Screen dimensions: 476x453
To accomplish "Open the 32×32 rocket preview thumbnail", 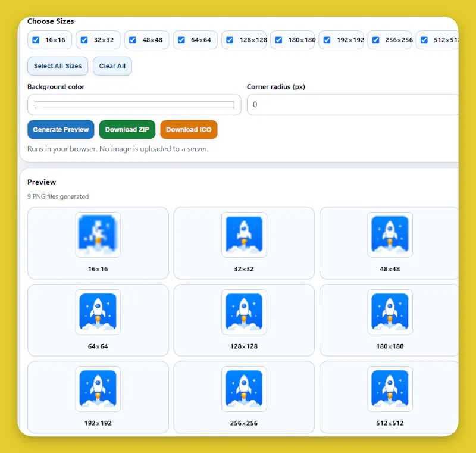I will (x=244, y=235).
